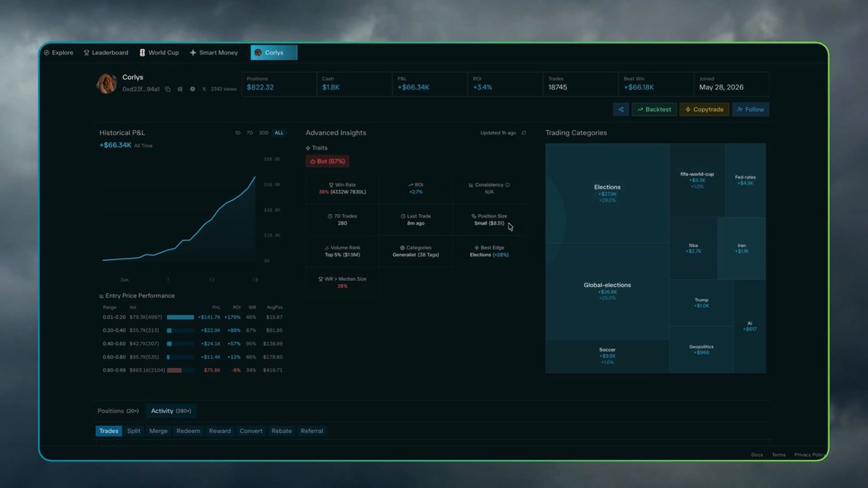Switch to the Activity tab

[x=171, y=411]
